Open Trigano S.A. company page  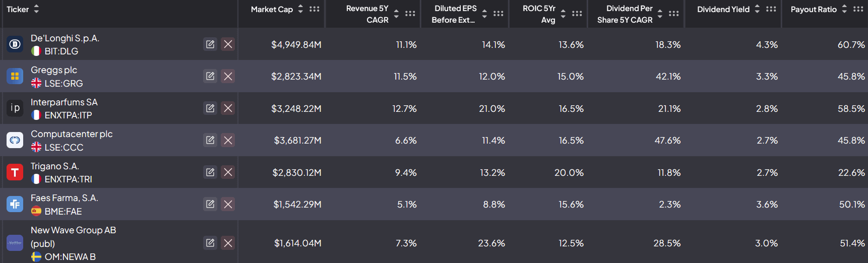point(55,166)
